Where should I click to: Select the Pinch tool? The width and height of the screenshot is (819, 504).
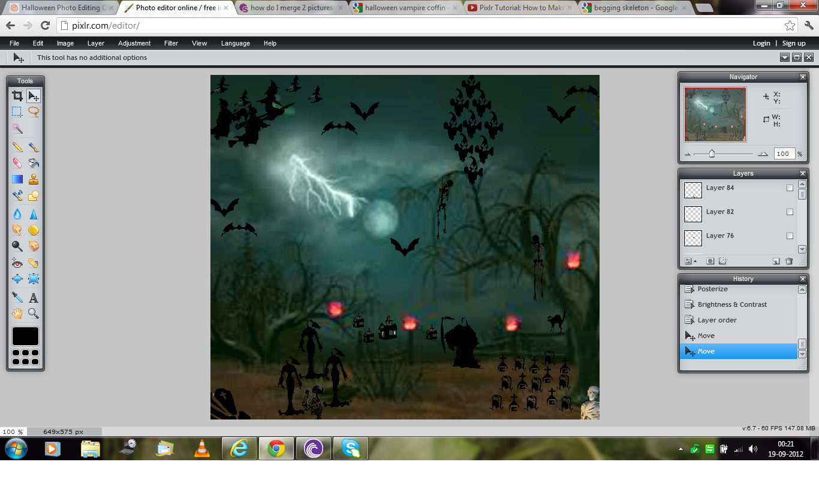click(x=34, y=279)
